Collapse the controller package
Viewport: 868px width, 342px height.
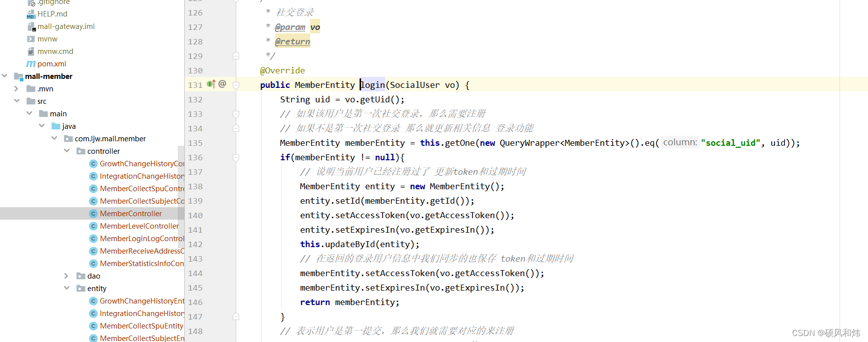tap(66, 151)
